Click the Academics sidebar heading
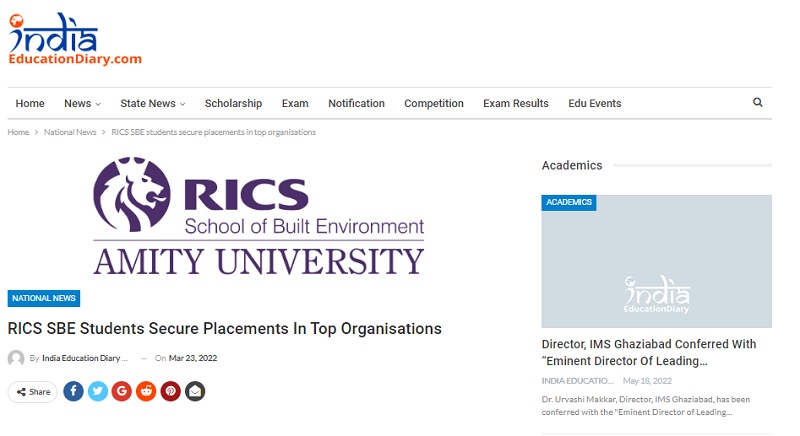800x436 pixels. click(x=572, y=165)
